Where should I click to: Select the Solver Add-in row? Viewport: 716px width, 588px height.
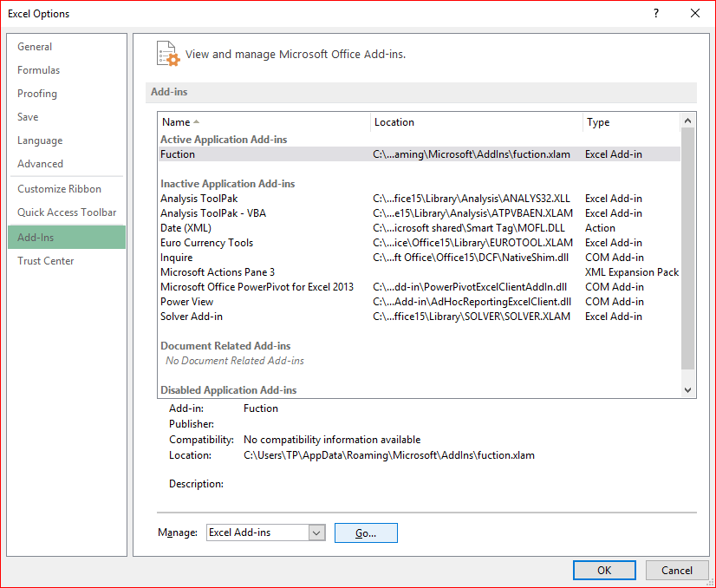pyautogui.click(x=192, y=317)
